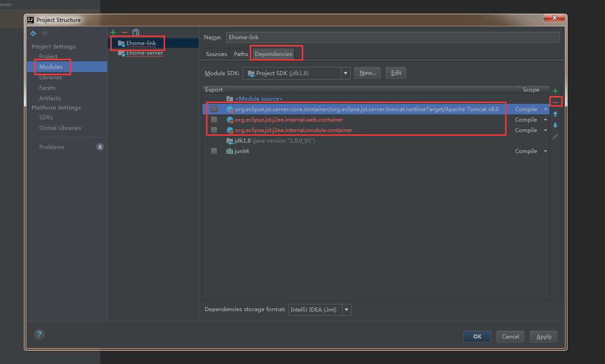Open scope dropdown for module.container row
The height and width of the screenshot is (364, 605).
tap(545, 130)
